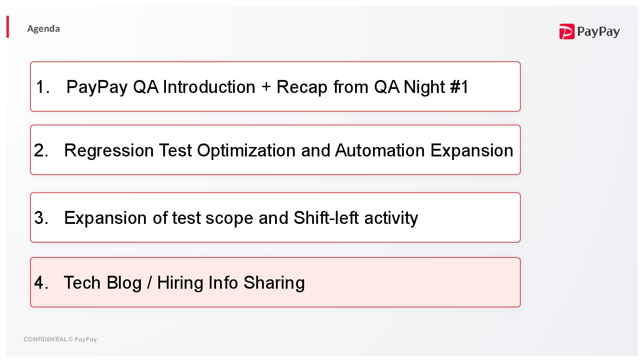Click the CONFIDENTIAL footer text
Screen dimensions: 644x362
(45, 339)
